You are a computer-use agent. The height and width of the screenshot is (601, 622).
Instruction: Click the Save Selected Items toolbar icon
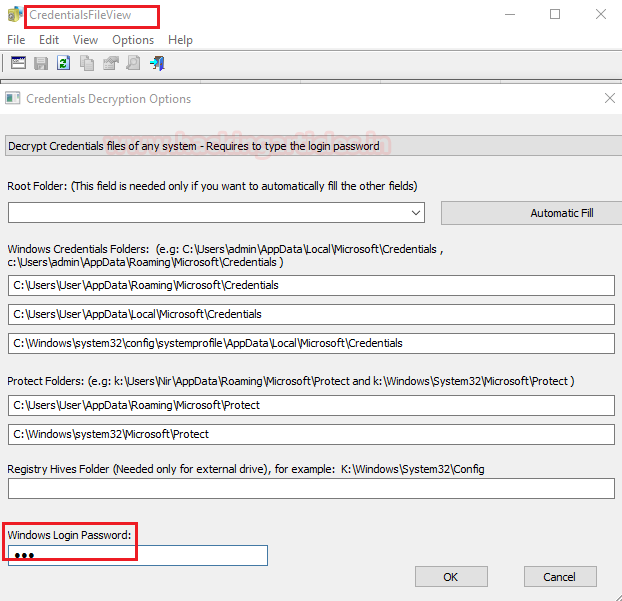[41, 63]
